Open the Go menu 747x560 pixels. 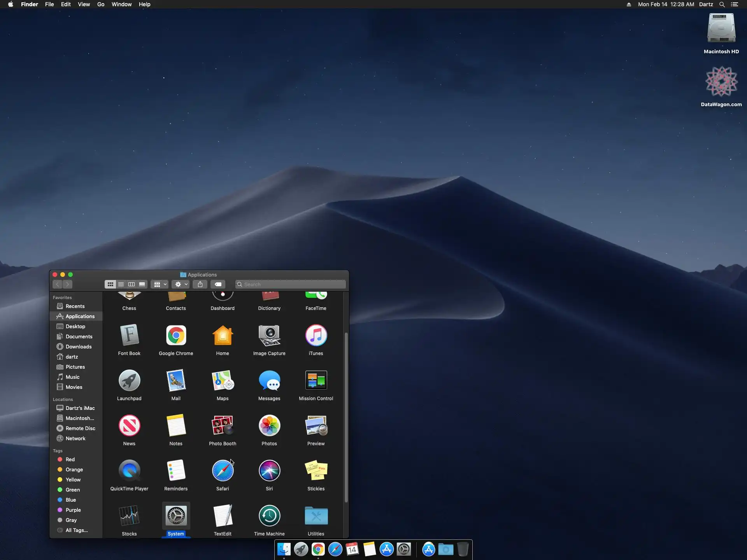[x=101, y=4]
